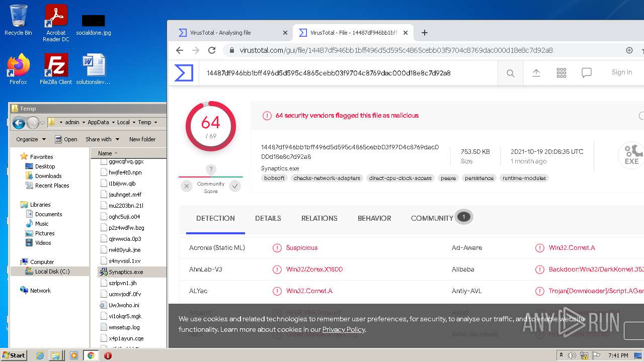This screenshot has width=644, height=362.
Task: Expand AppData breadcrumb arrow
Action: point(113,122)
